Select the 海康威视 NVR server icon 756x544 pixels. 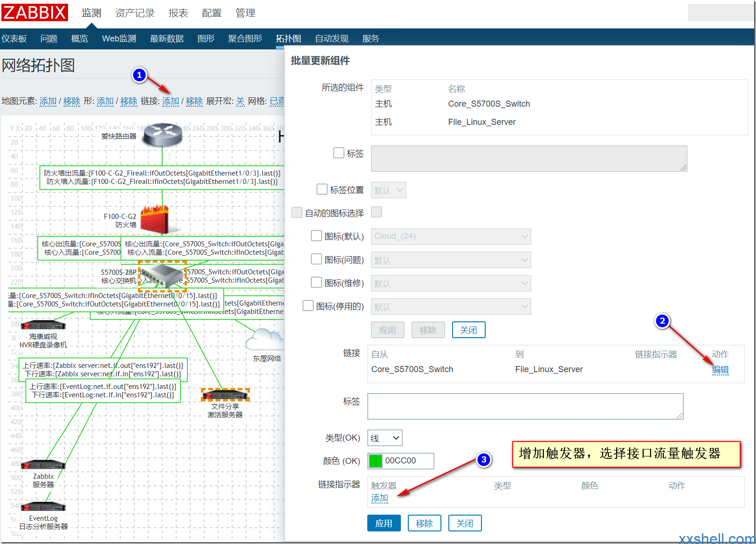pyautogui.click(x=43, y=325)
